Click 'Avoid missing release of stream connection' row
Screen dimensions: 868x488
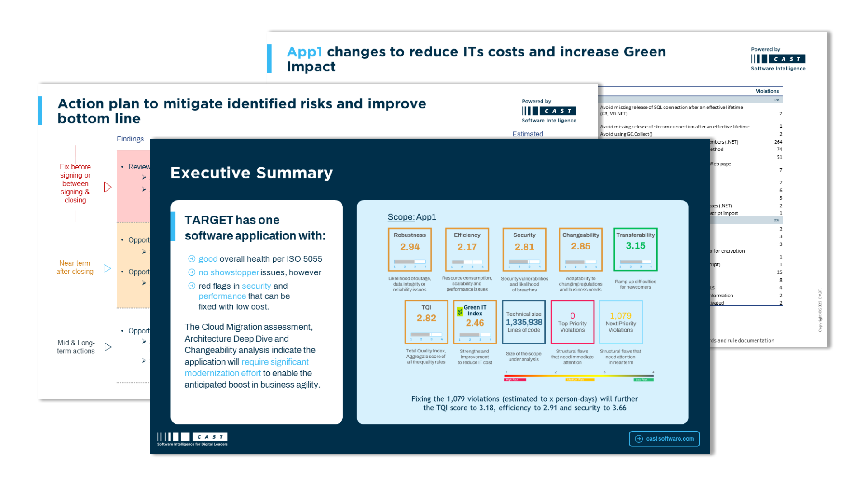[x=691, y=127]
